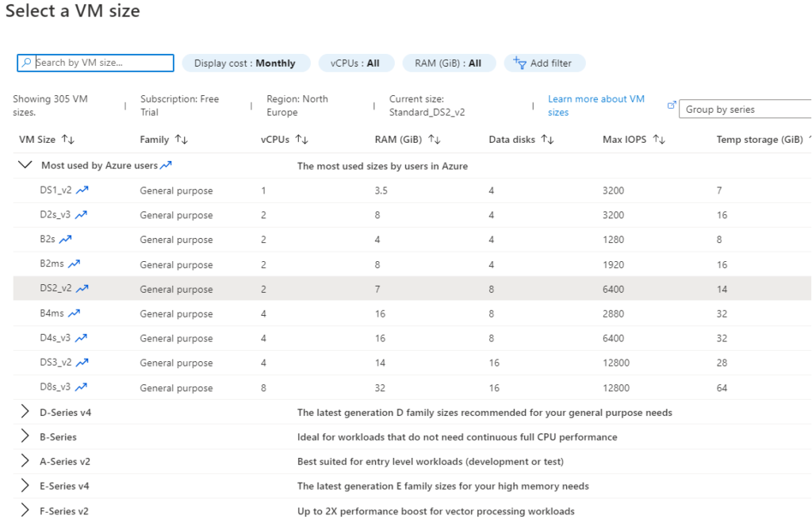Click the RAM (GiB) column header text

[399, 140]
